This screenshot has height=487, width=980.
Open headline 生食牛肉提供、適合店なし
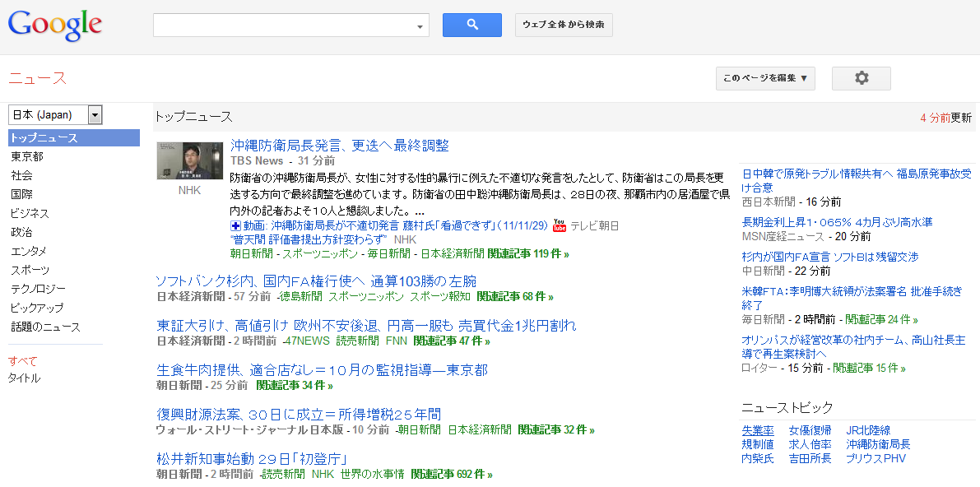coord(322,370)
